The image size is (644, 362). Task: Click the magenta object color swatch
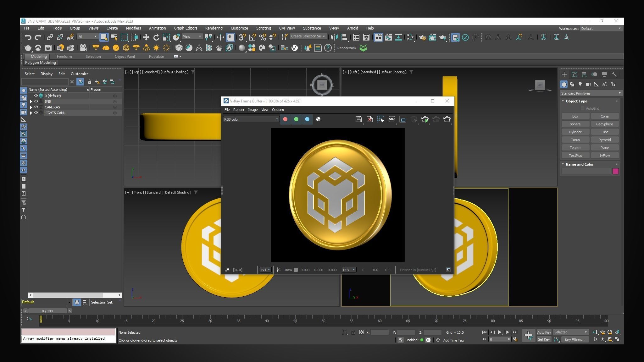(x=615, y=171)
